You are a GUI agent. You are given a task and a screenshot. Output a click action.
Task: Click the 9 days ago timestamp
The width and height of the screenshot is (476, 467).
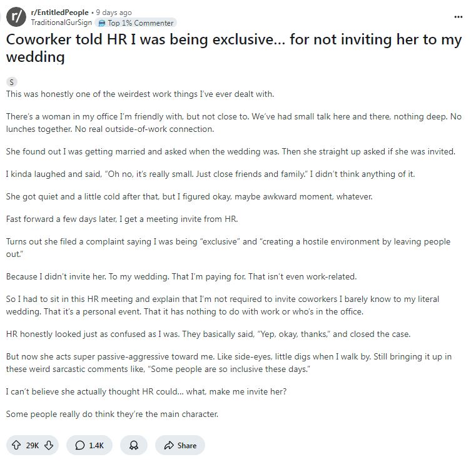click(x=114, y=13)
